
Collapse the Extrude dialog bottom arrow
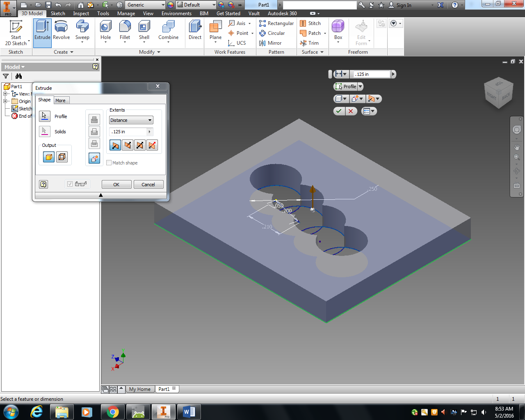[x=101, y=195]
